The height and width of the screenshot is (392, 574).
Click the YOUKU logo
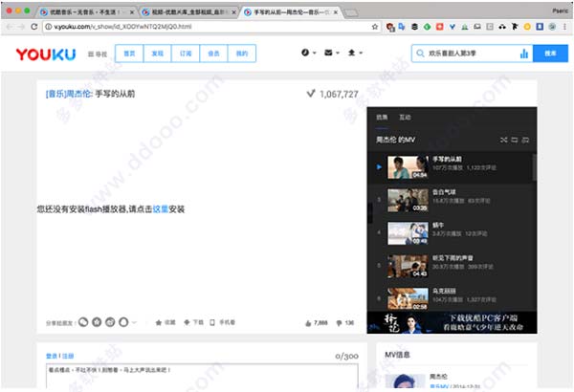coord(46,54)
